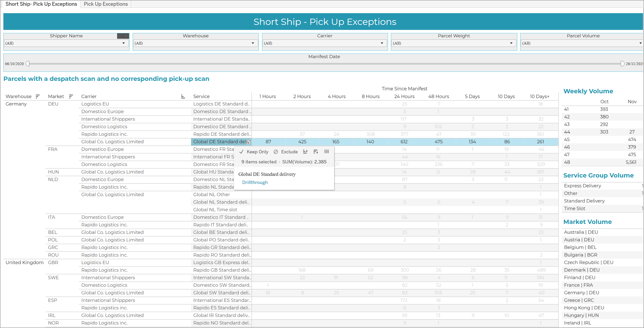644x328 pixels.
Task: Click the 10 Days+ column header
Action: coord(539,96)
